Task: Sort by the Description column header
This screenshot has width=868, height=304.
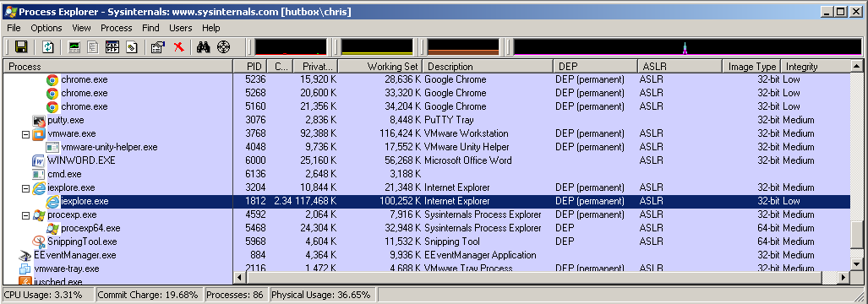Action: click(489, 67)
